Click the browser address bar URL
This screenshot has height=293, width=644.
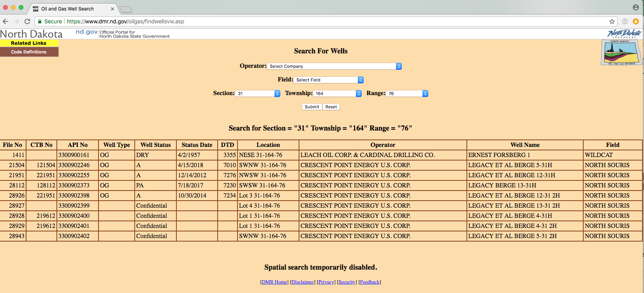125,21
